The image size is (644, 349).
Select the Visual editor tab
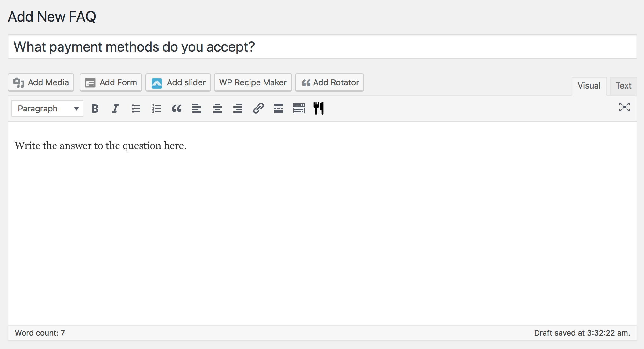[x=589, y=86]
